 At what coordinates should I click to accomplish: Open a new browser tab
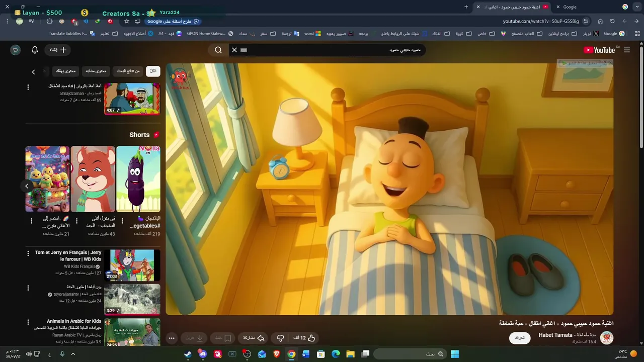[466, 7]
